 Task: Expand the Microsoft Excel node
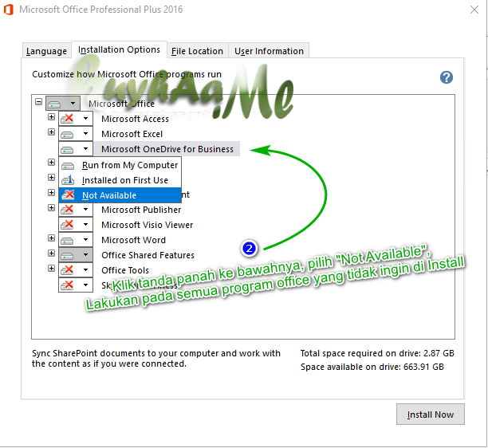click(51, 132)
